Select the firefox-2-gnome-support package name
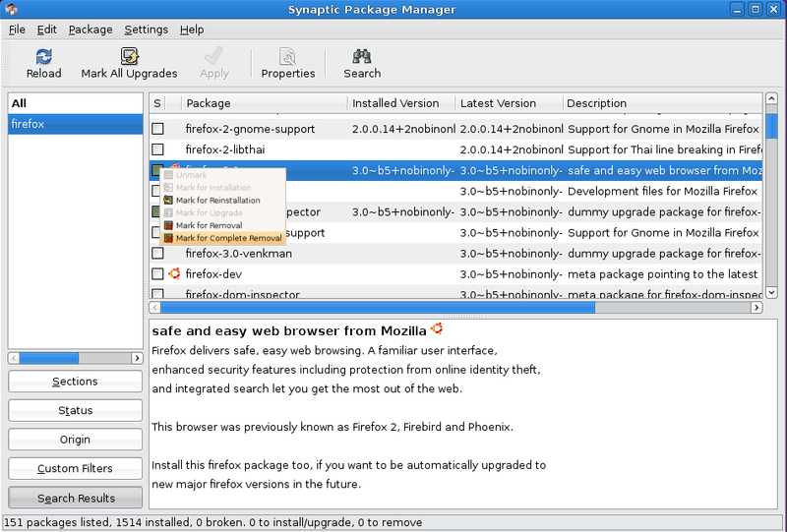The image size is (787, 532). tap(250, 129)
